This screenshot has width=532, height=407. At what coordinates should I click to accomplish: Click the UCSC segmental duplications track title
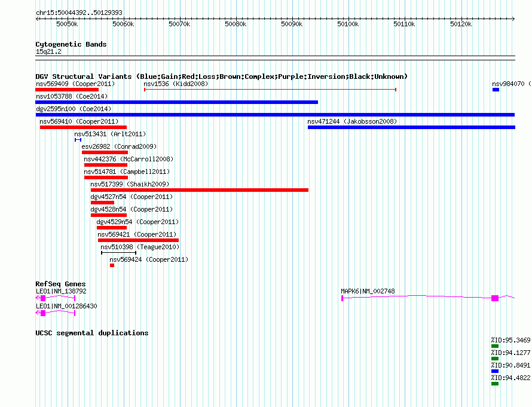(x=92, y=333)
